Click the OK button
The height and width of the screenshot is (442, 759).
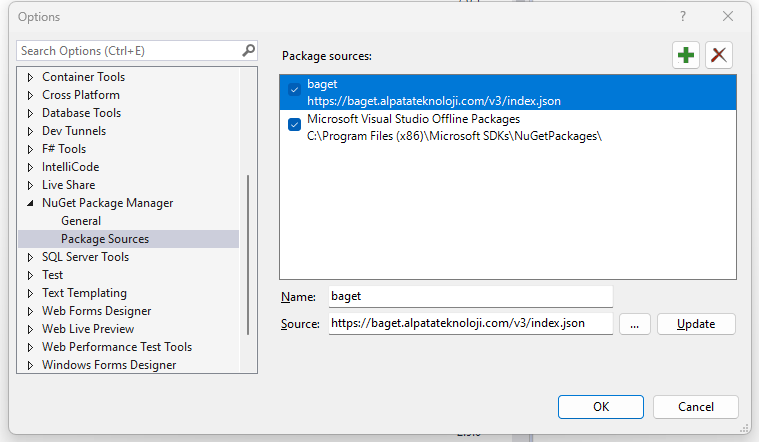coord(600,407)
